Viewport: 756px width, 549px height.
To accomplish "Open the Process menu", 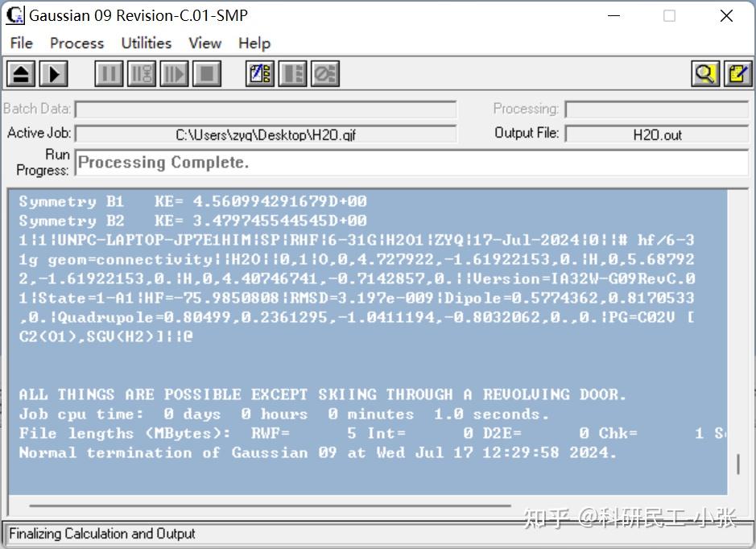I will pos(76,43).
